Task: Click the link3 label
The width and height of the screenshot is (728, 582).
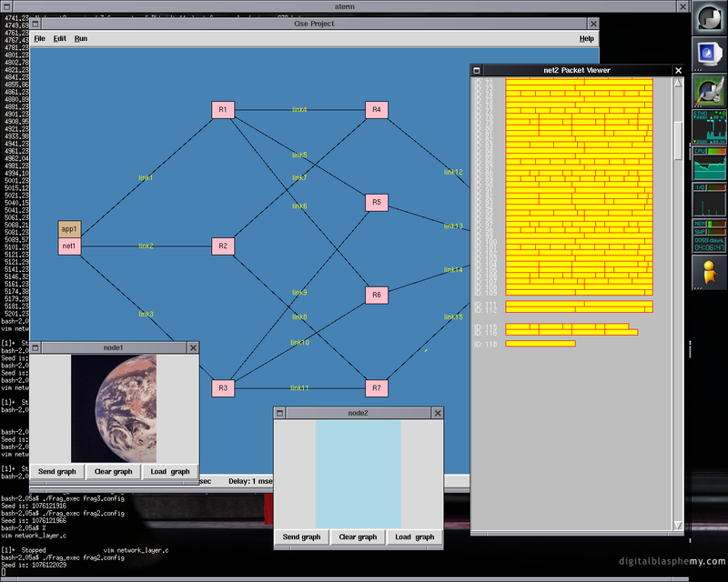Action: point(146,315)
